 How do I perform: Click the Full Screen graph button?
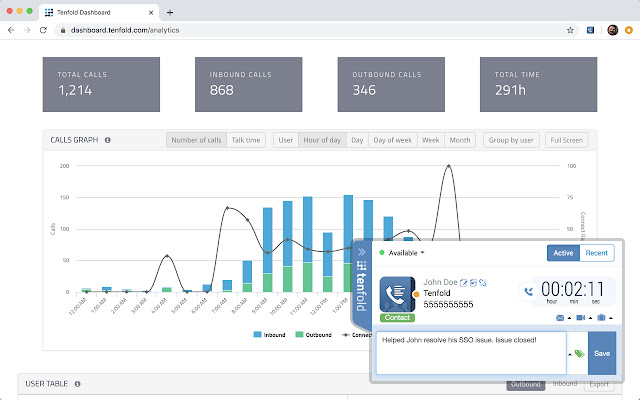click(568, 140)
